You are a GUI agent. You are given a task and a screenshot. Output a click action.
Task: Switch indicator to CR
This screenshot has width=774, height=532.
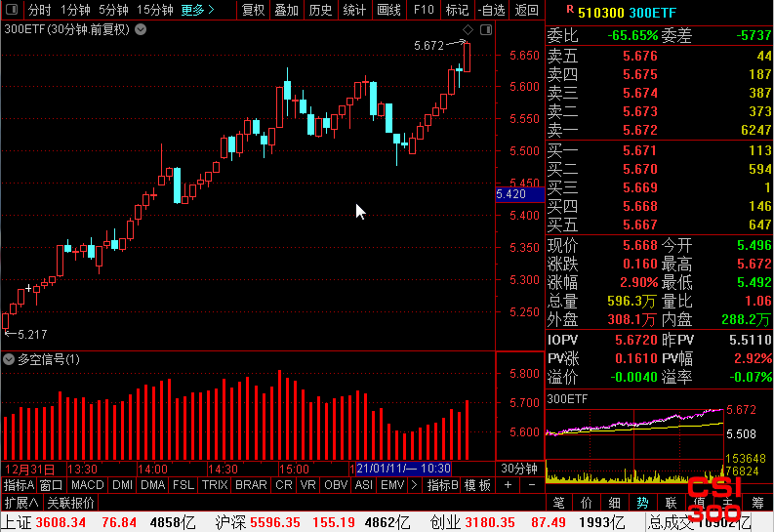pos(283,485)
